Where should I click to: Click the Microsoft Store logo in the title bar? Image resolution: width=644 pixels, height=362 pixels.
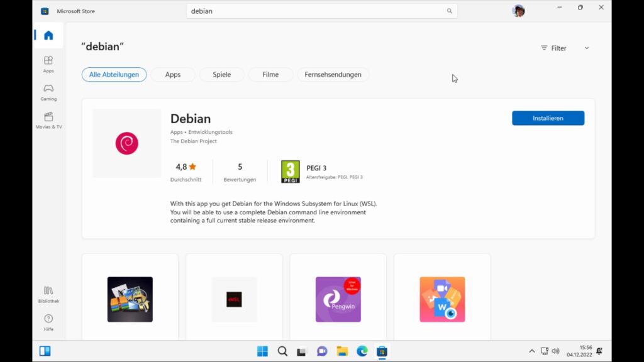point(45,11)
